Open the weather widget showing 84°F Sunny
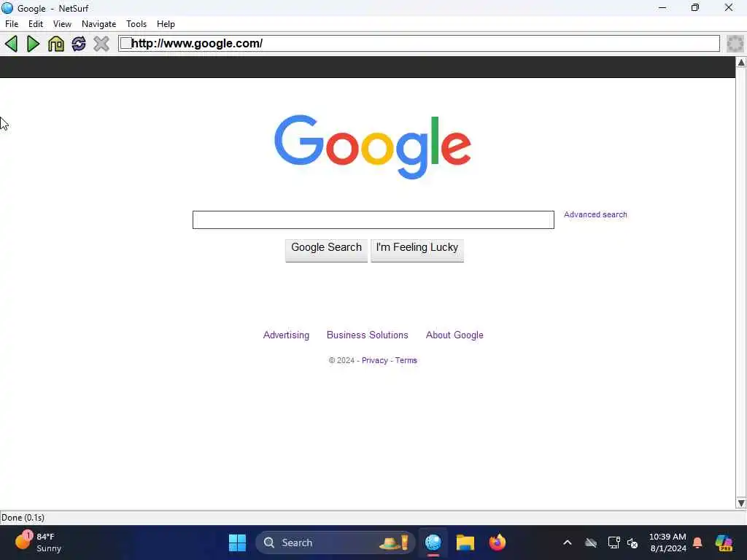Image resolution: width=747 pixels, height=560 pixels. point(38,542)
